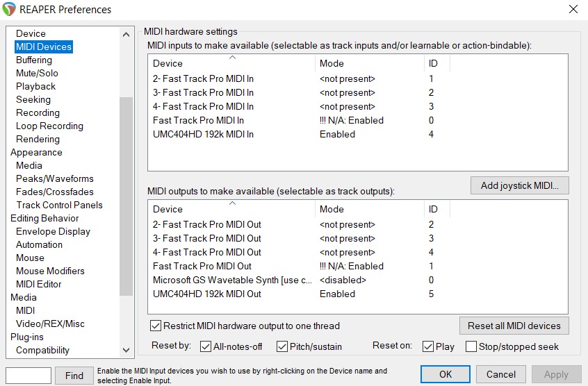Click Reset all MIDI devices
This screenshot has height=386, width=588.
[x=514, y=326]
